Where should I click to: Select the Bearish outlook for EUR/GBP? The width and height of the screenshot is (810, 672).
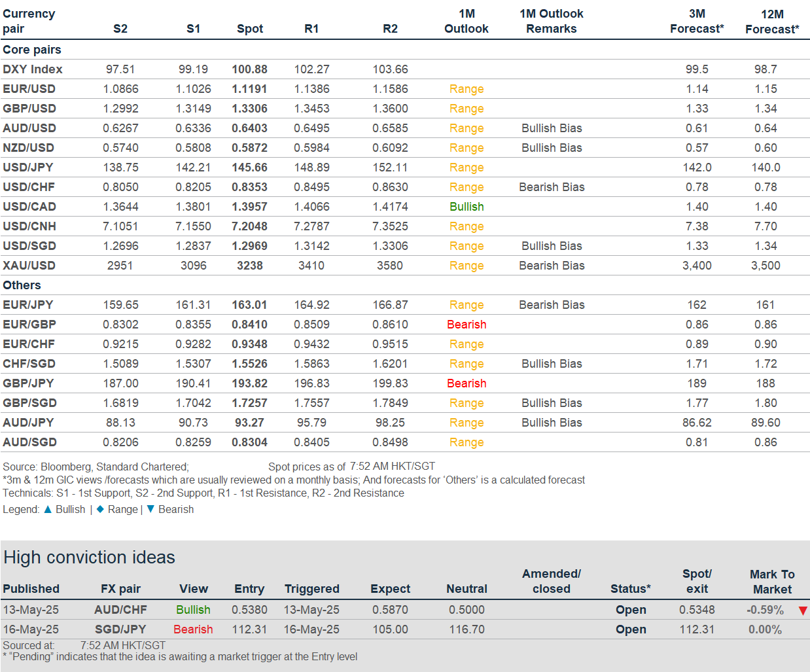click(x=467, y=325)
